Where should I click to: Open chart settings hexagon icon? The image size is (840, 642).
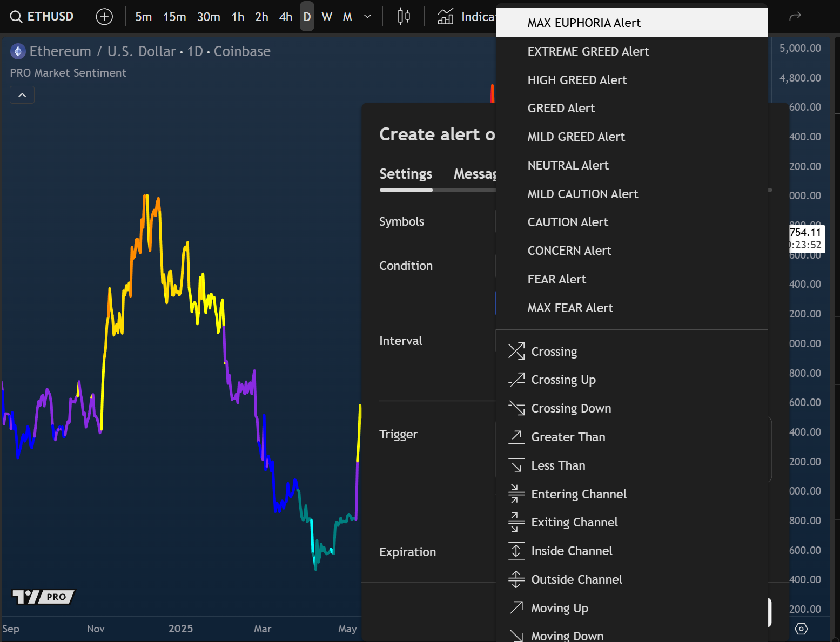(x=801, y=629)
